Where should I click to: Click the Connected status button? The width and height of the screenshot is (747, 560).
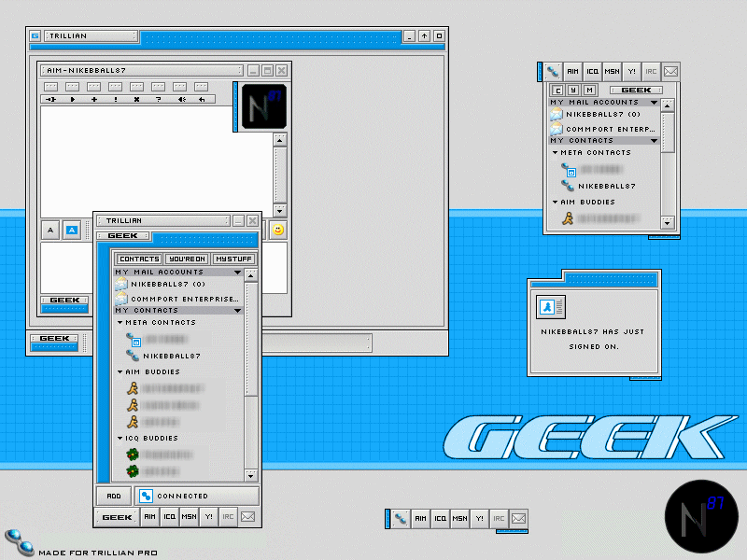click(197, 497)
